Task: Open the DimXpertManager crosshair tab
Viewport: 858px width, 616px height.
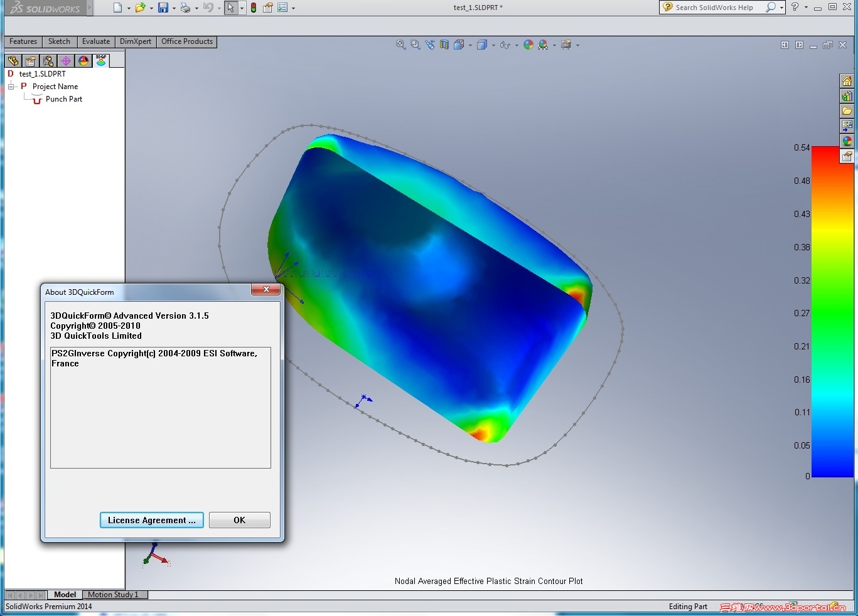Action: click(66, 61)
